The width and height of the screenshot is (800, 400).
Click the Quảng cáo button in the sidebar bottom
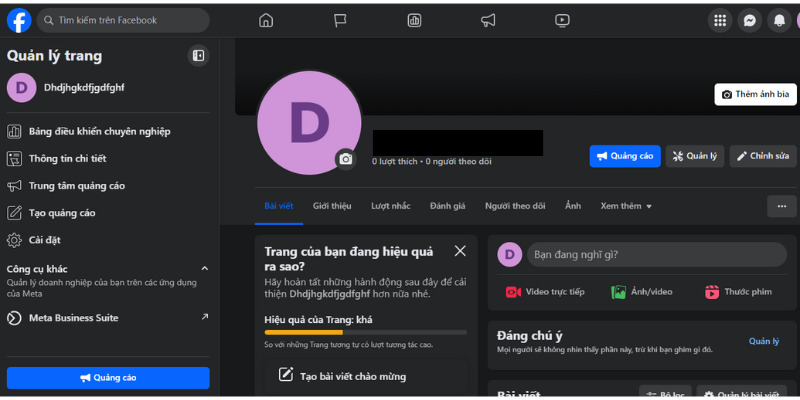coord(108,378)
